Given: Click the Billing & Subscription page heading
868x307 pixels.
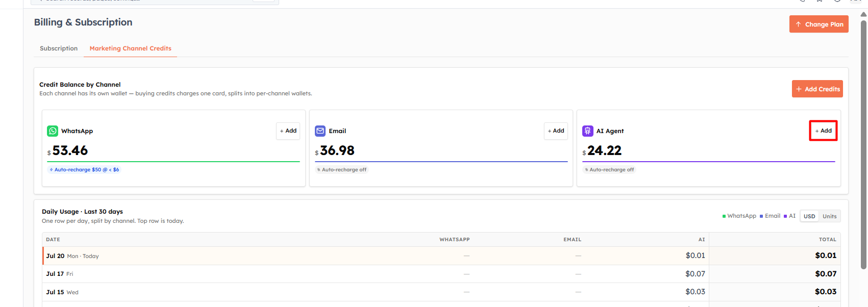Looking at the screenshot, I should coord(83,22).
